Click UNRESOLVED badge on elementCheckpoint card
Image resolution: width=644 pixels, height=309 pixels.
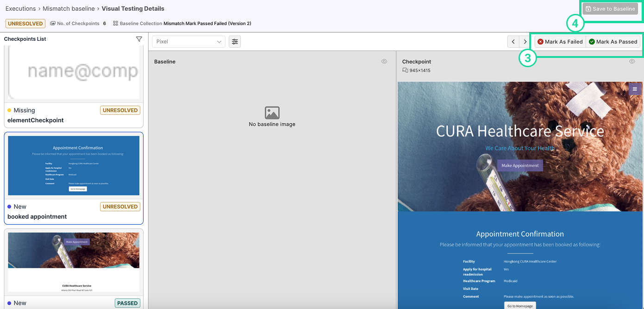tap(120, 110)
